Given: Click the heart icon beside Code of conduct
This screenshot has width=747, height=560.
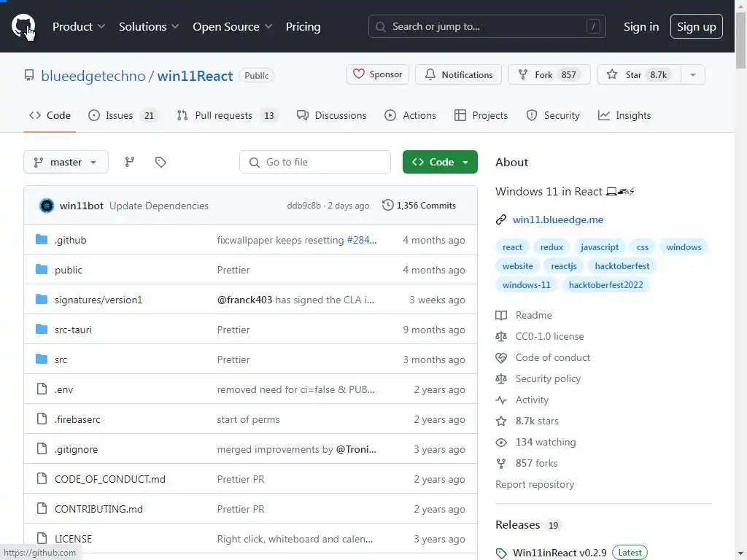Looking at the screenshot, I should coord(501,357).
